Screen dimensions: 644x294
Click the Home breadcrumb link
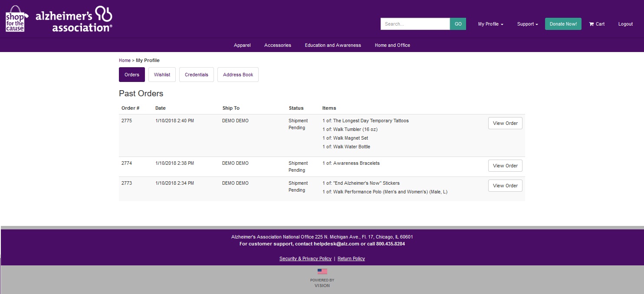point(125,61)
